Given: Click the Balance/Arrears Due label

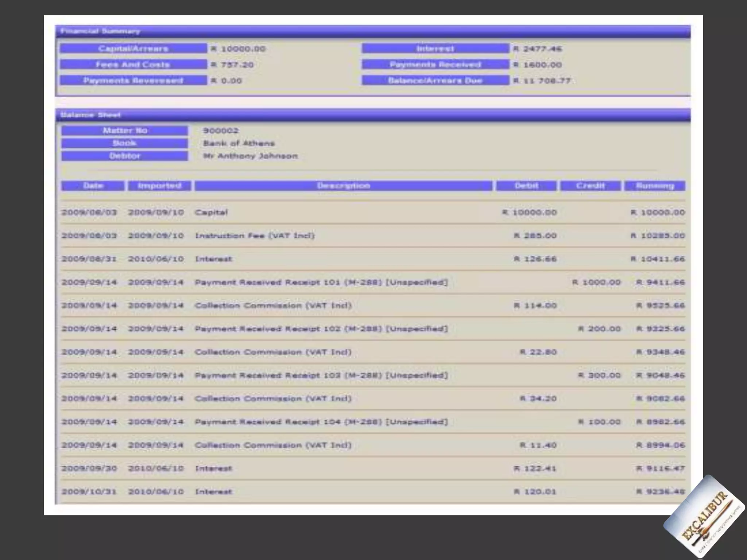Looking at the screenshot, I should [x=435, y=81].
